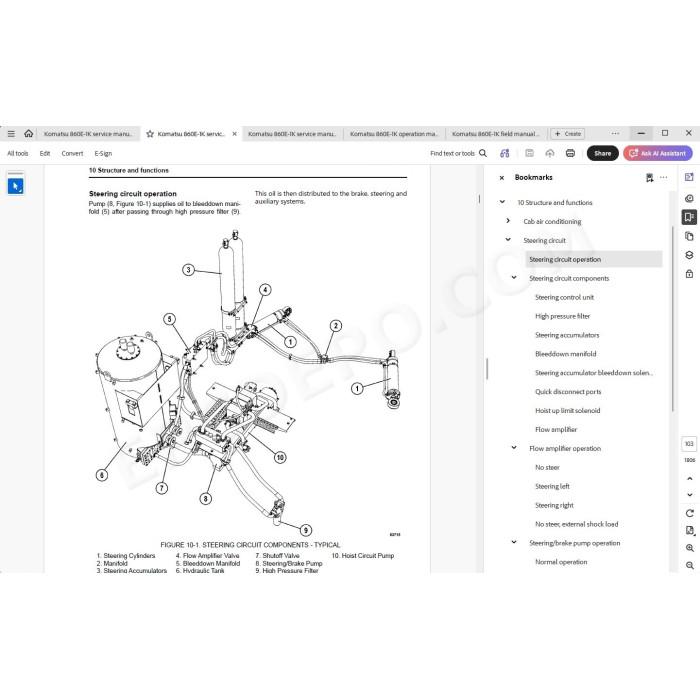Open Flow amplifier bookmark
Image resolution: width=700 pixels, height=700 pixels.
(x=556, y=429)
